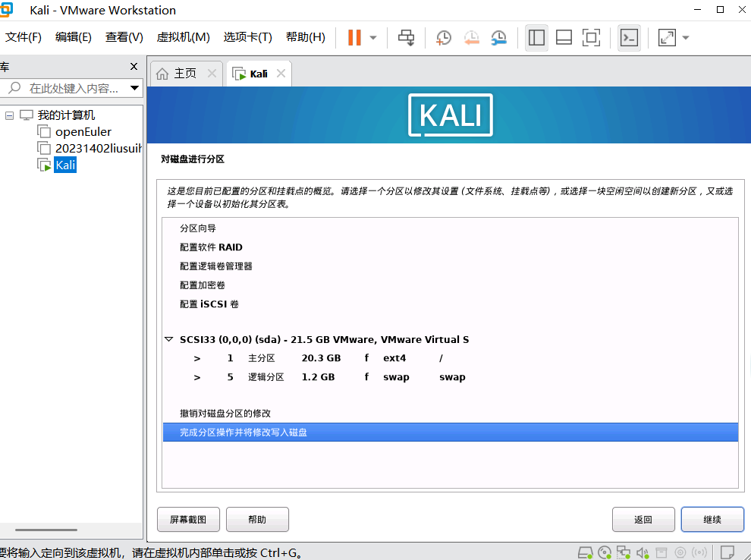751x560 pixels.
Task: Close the Kali tab
Action: pos(281,74)
